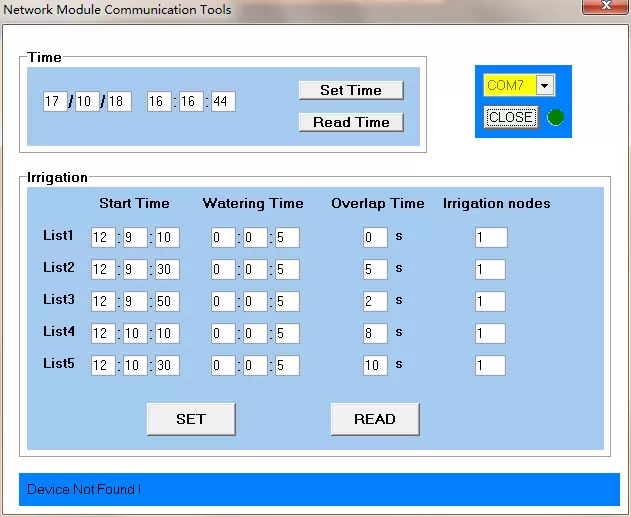
Task: Edit List4 Irrigation nodes field
Action: point(490,334)
